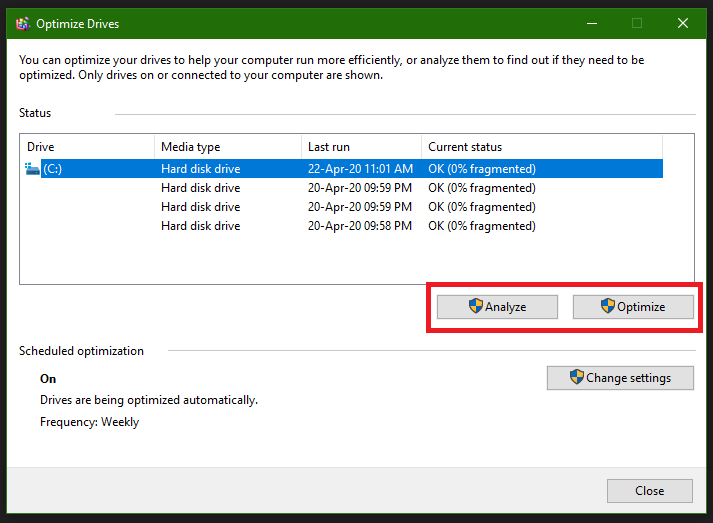Click the (C:) drive icon in list

click(32, 169)
